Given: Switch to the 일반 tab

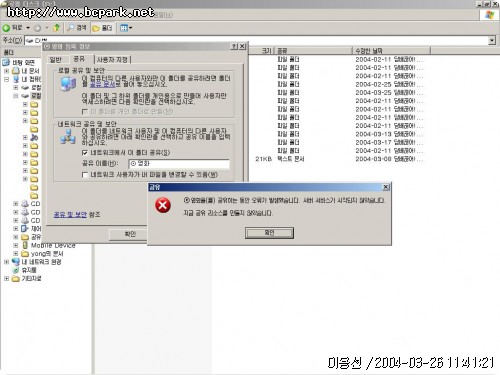Looking at the screenshot, I should (56, 60).
